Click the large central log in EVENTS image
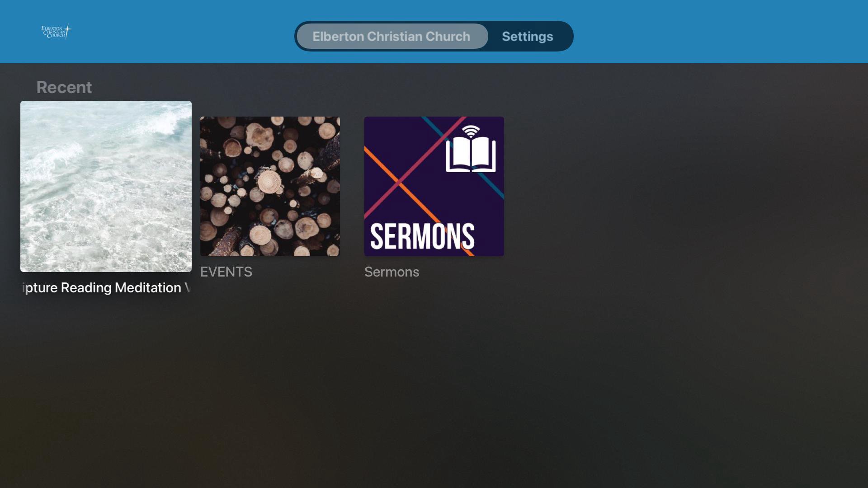The height and width of the screenshot is (488, 868). 269,183
